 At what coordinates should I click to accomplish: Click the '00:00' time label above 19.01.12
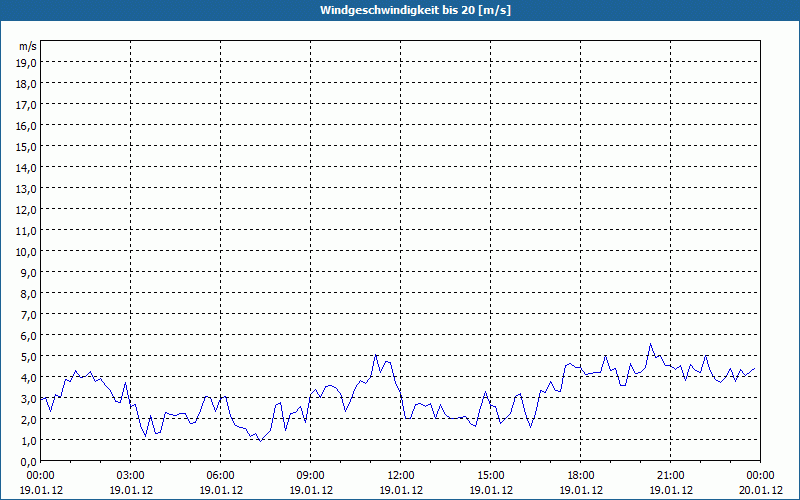pos(41,476)
